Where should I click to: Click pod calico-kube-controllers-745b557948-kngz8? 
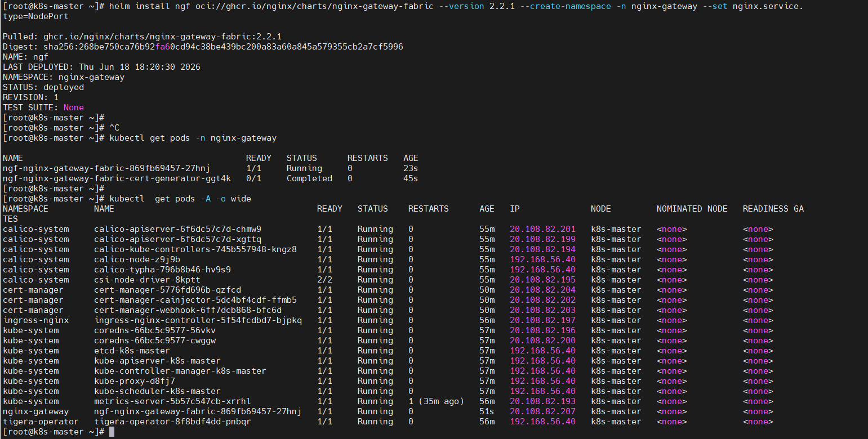coord(195,249)
